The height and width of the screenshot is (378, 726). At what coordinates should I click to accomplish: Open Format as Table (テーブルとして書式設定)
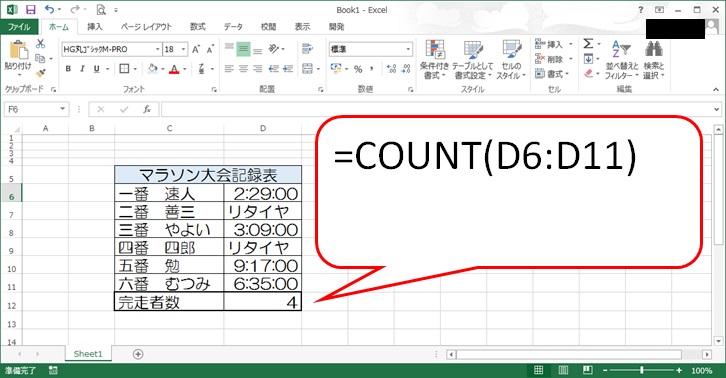(x=473, y=59)
